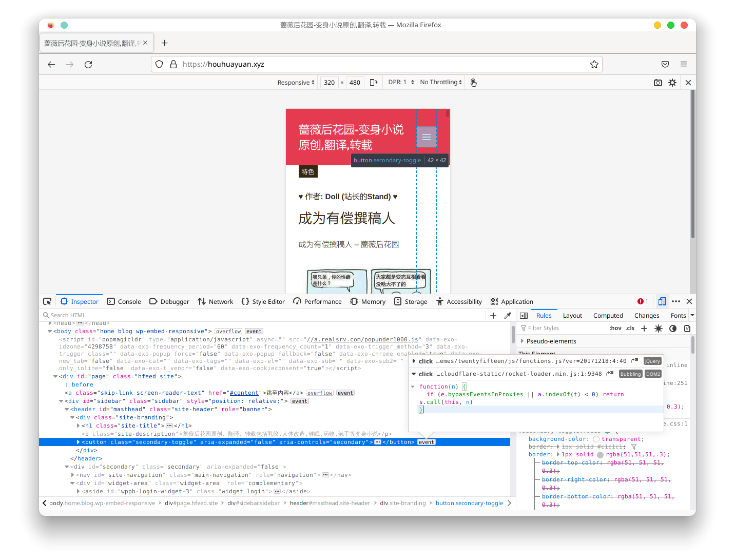Toggle light color scheme simulation
735x560 pixels.
pos(659,328)
